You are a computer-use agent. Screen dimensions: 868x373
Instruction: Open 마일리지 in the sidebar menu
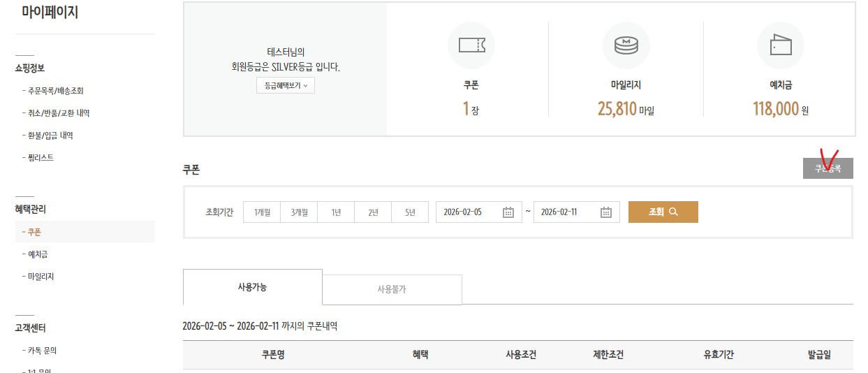(41, 277)
